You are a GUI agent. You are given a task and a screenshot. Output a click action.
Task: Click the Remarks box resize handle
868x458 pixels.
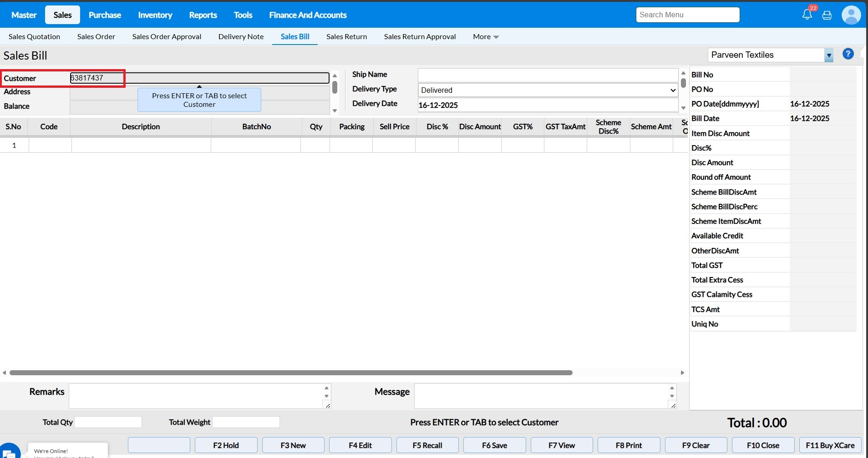[x=327, y=405]
